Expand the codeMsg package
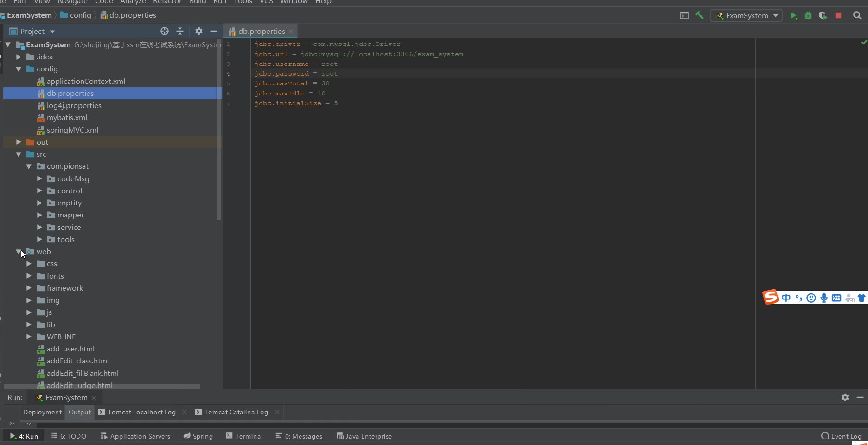Screen dimensions: 868x445 click(x=39, y=178)
